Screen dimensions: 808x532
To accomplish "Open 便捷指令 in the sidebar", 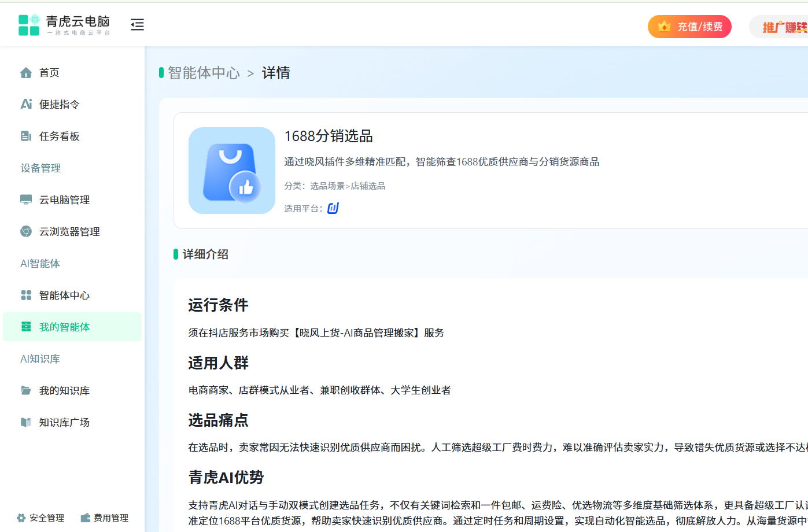I will pos(72,104).
